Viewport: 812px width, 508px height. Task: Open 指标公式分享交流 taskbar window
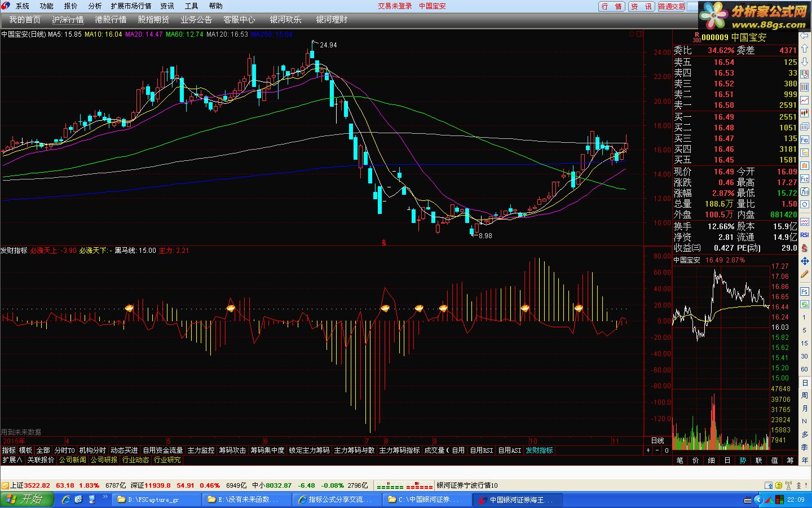point(337,500)
